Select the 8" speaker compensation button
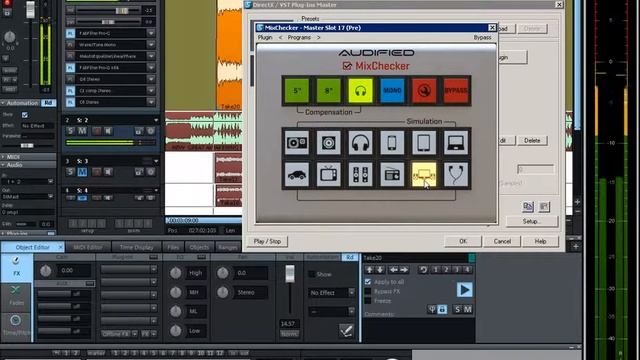Image resolution: width=640 pixels, height=360 pixels. pyautogui.click(x=329, y=91)
